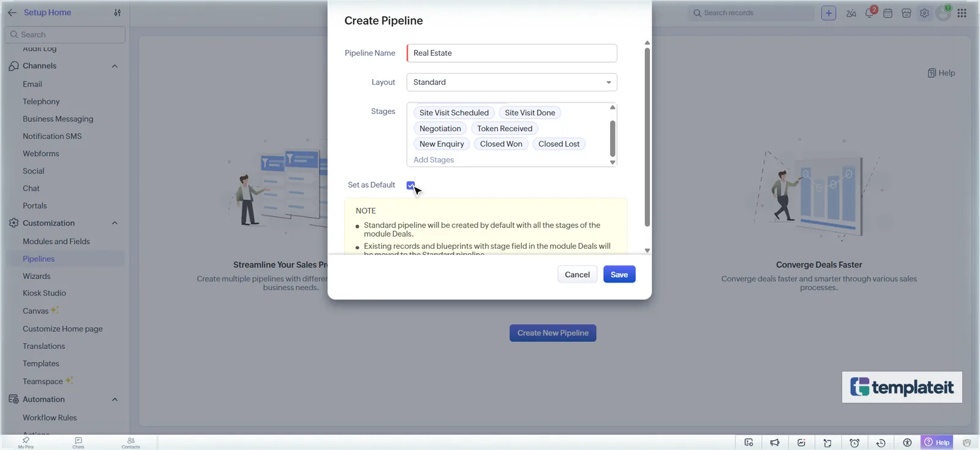980x450 pixels.
Task: Select the Token Received stage tag
Action: [x=505, y=129]
